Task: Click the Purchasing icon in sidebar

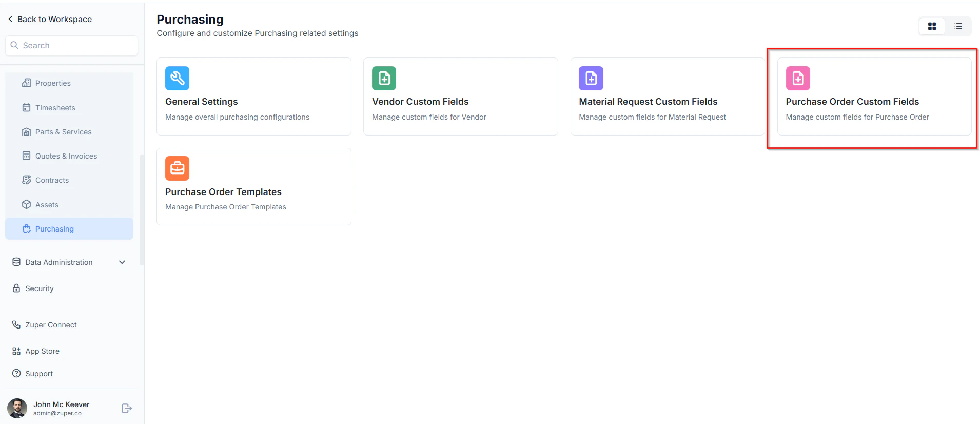Action: [x=26, y=228]
